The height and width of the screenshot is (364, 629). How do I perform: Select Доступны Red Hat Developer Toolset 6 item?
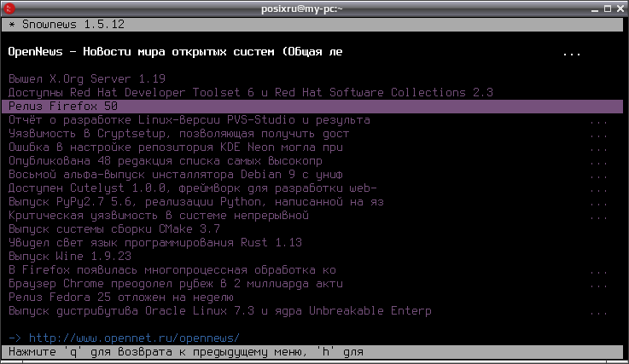pos(251,93)
